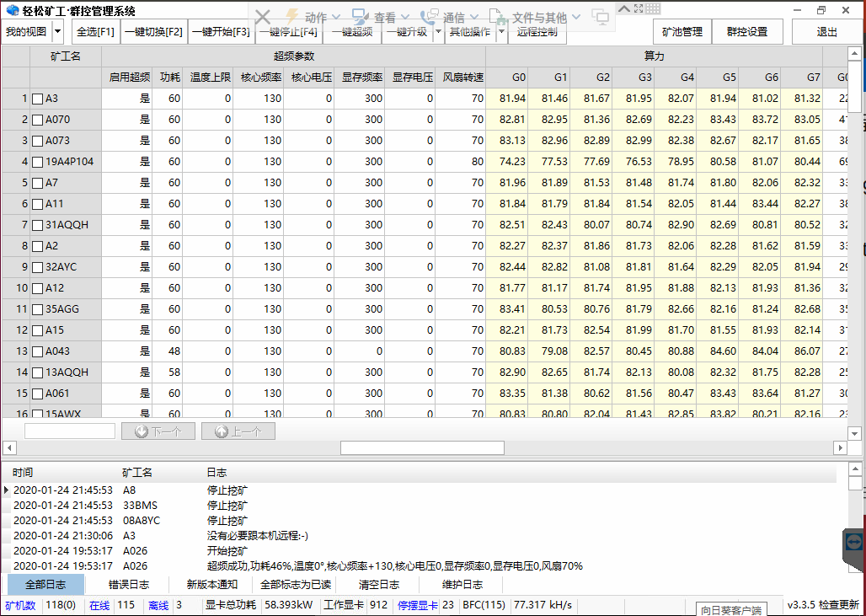Viewport: 866px width, 616px height.
Task: Click the monitor icon beside 查看
Action: click(361, 17)
